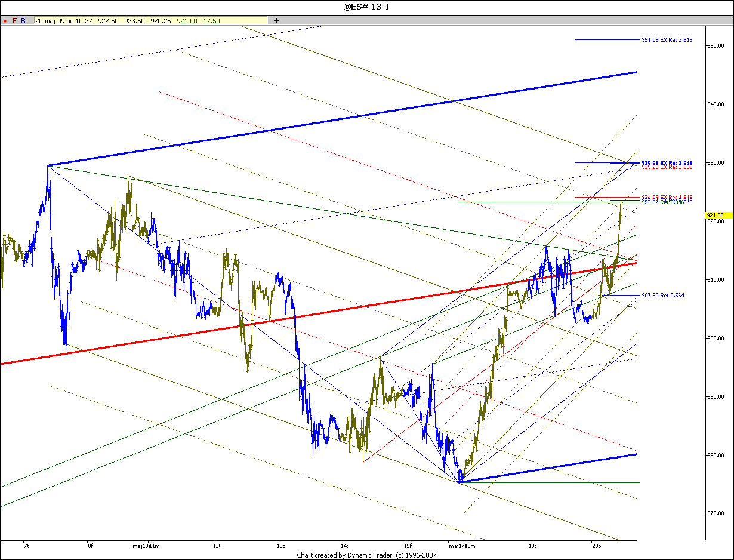The width and height of the screenshot is (734, 560).
Task: Select the 907.30 Ret 0.564 label
Action: (x=663, y=295)
